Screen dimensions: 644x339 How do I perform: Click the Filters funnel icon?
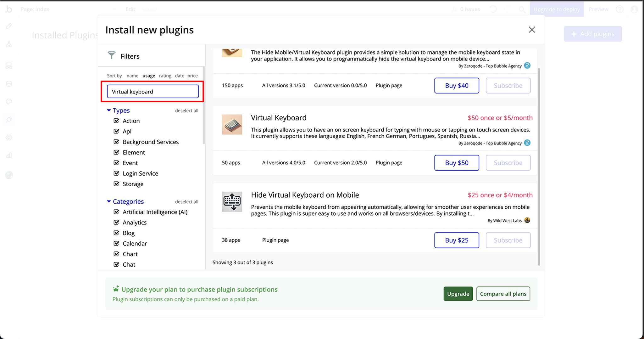(x=112, y=55)
